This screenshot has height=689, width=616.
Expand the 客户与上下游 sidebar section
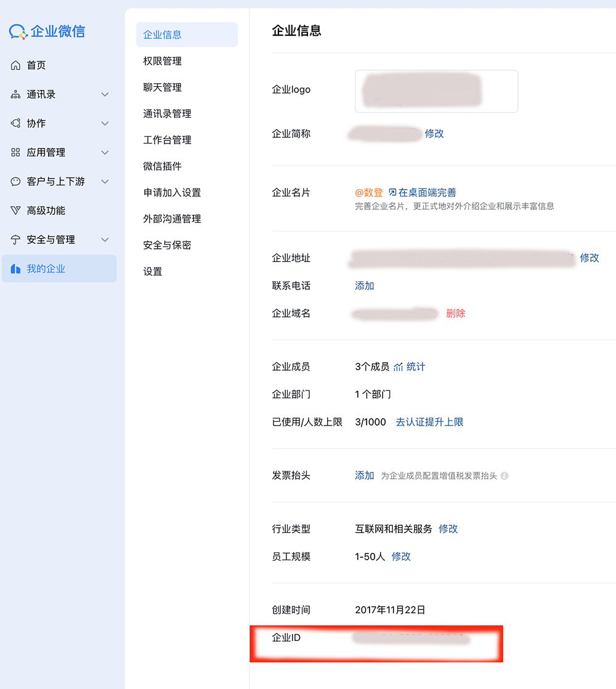tap(105, 181)
